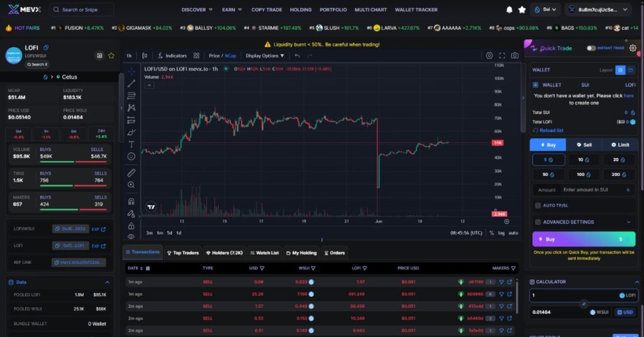The image size is (644, 337).
Task: Expand Advanced Settings chevron
Action: point(628,222)
